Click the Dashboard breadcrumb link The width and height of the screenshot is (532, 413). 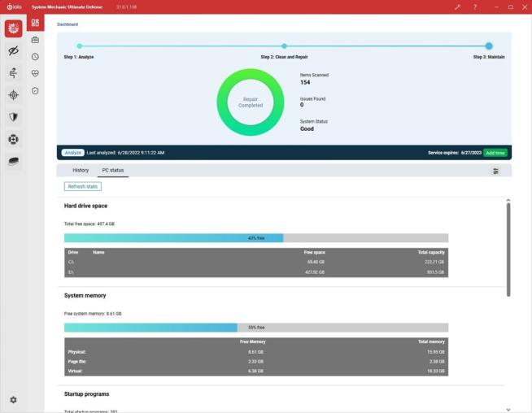tap(68, 24)
